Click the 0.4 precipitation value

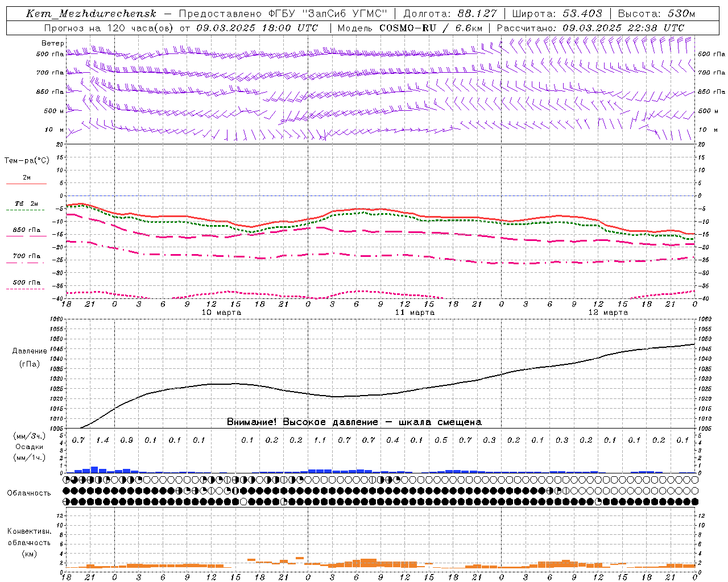392,440
